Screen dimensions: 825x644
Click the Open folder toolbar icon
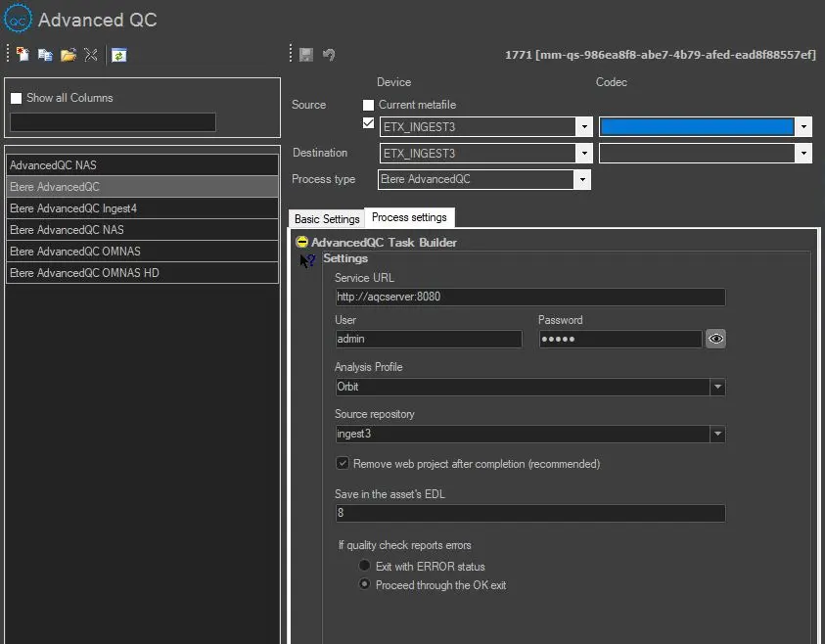[x=68, y=55]
